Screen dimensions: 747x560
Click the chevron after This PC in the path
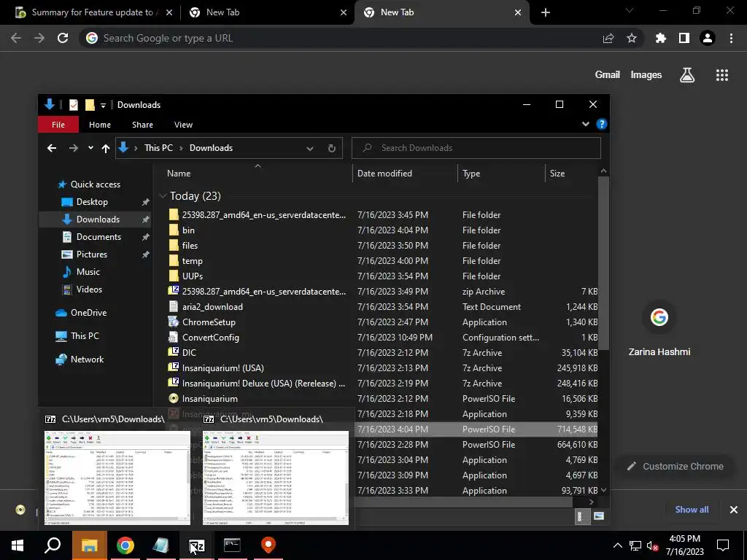click(181, 148)
